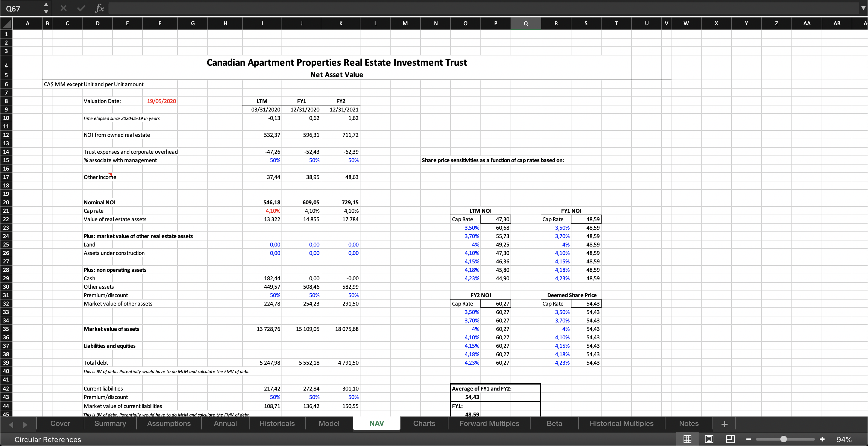Click NOI from owned real estate label
This screenshot has height=446, width=868.
click(x=117, y=135)
